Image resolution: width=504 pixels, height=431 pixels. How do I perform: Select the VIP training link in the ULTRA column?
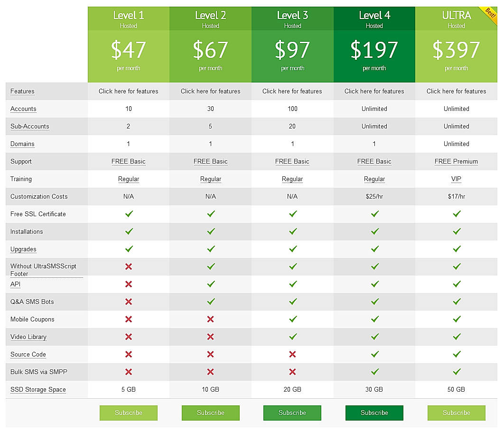point(456,179)
